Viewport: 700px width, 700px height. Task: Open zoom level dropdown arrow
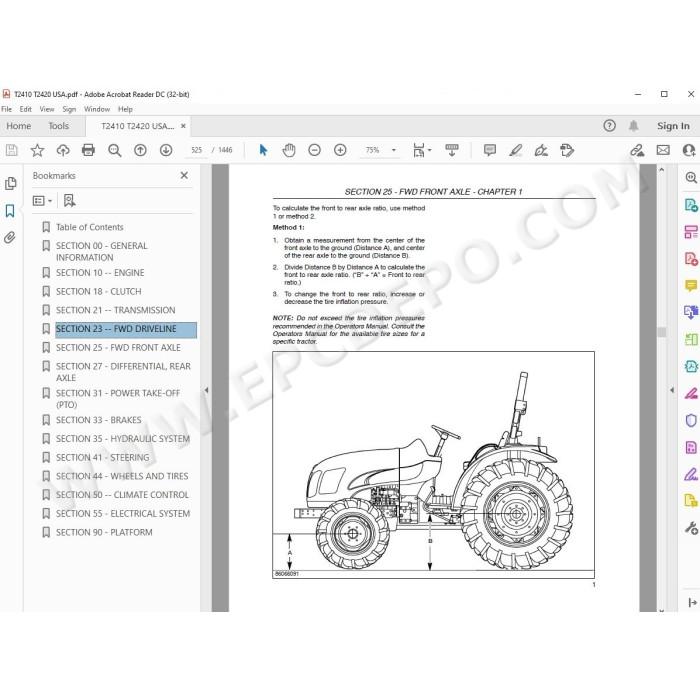[x=394, y=150]
